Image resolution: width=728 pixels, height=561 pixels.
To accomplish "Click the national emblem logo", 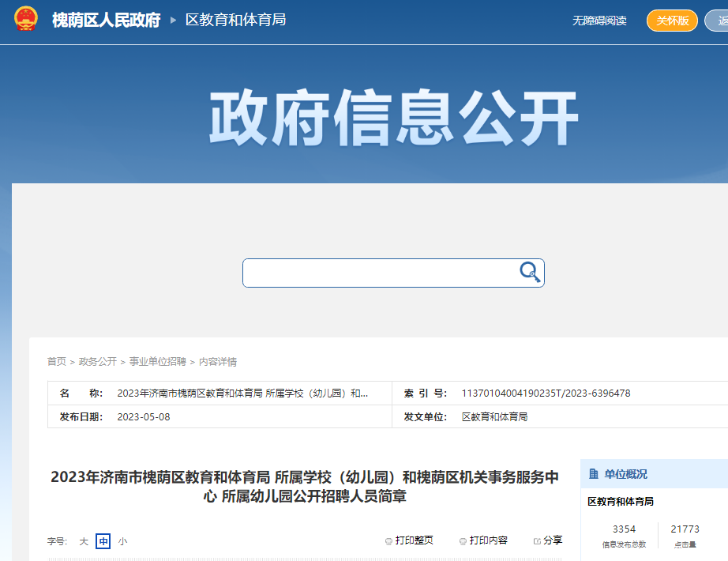I will 25,19.
